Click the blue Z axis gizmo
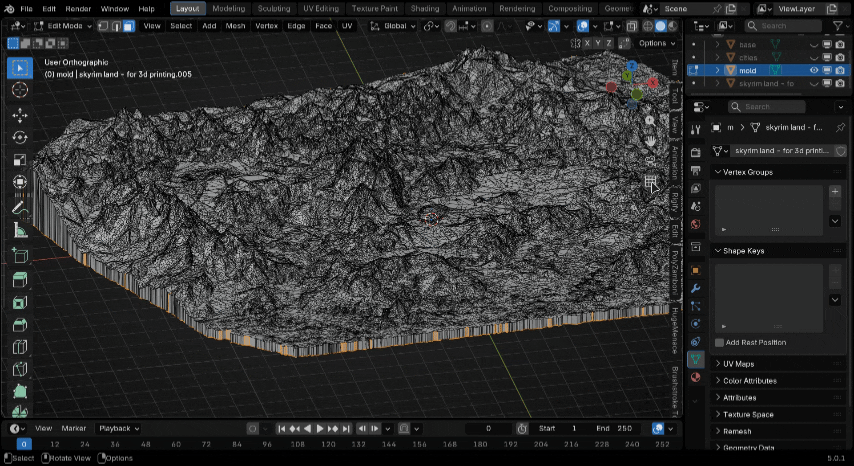This screenshot has width=854, height=466. point(631,66)
